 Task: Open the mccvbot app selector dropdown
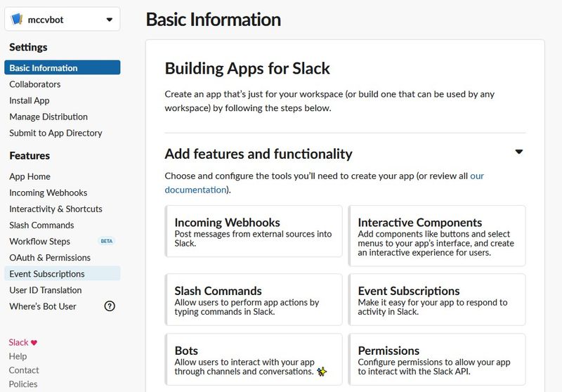(x=109, y=20)
